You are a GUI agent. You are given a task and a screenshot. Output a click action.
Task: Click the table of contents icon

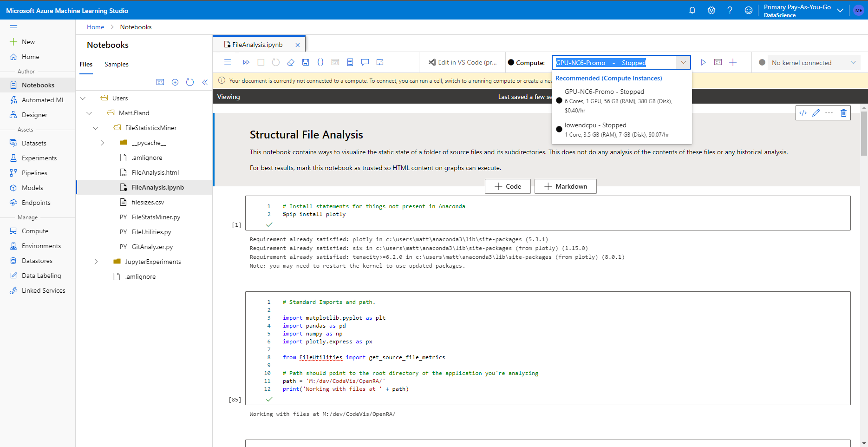(350, 62)
